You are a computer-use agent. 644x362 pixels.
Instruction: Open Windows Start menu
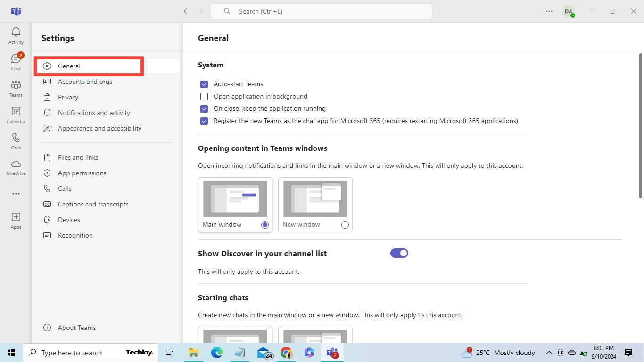(x=11, y=353)
